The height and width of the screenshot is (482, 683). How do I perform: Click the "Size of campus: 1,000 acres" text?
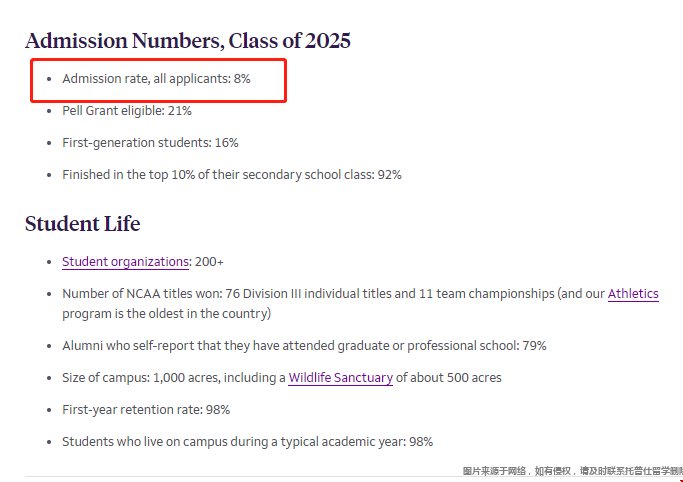pos(172,378)
